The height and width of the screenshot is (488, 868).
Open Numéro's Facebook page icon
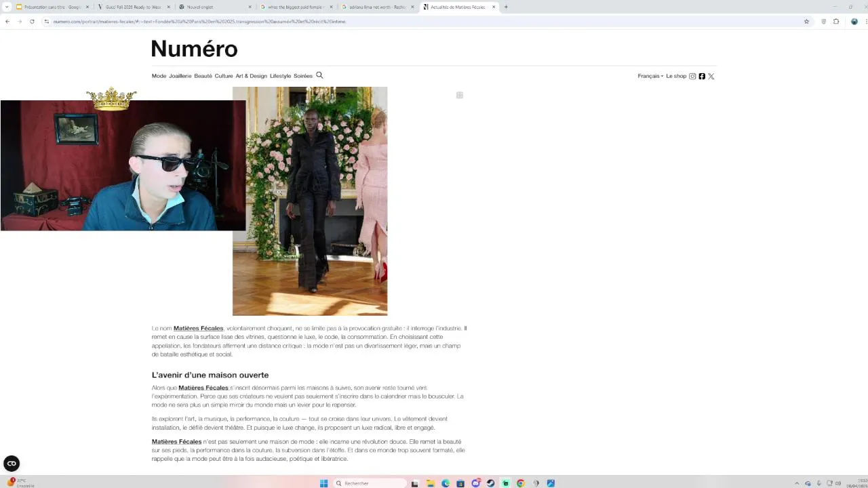(x=702, y=76)
